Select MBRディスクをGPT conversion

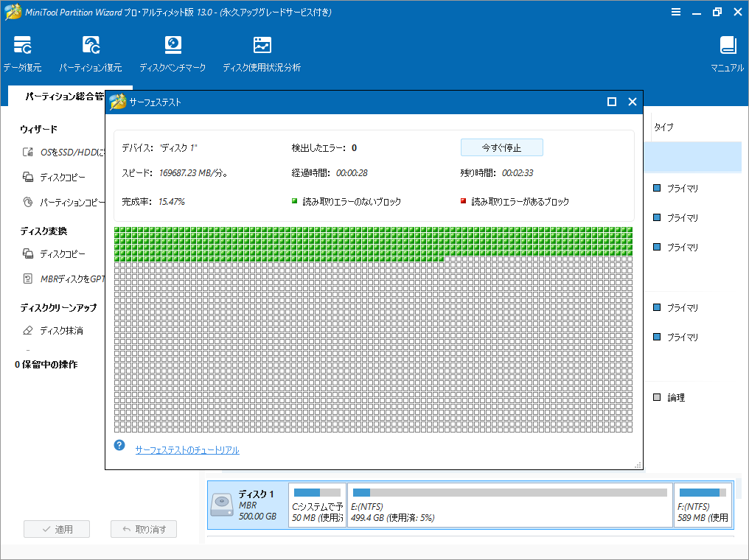[x=65, y=279]
